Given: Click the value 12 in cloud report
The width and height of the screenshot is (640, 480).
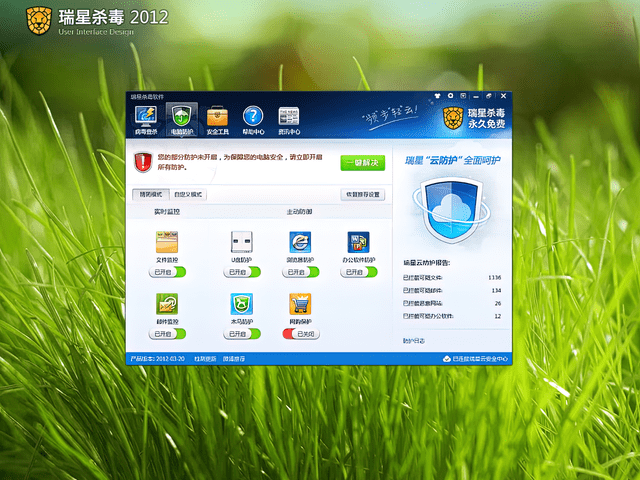Looking at the screenshot, I should [x=498, y=316].
